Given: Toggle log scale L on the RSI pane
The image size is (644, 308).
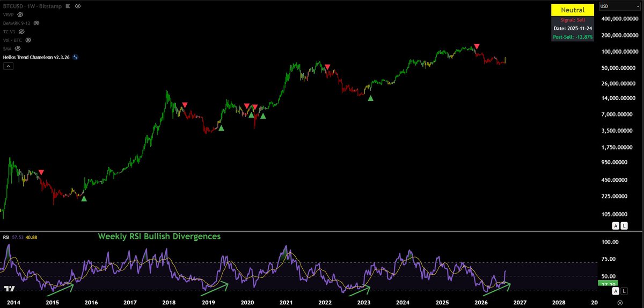Looking at the screenshot, I should point(624,291).
